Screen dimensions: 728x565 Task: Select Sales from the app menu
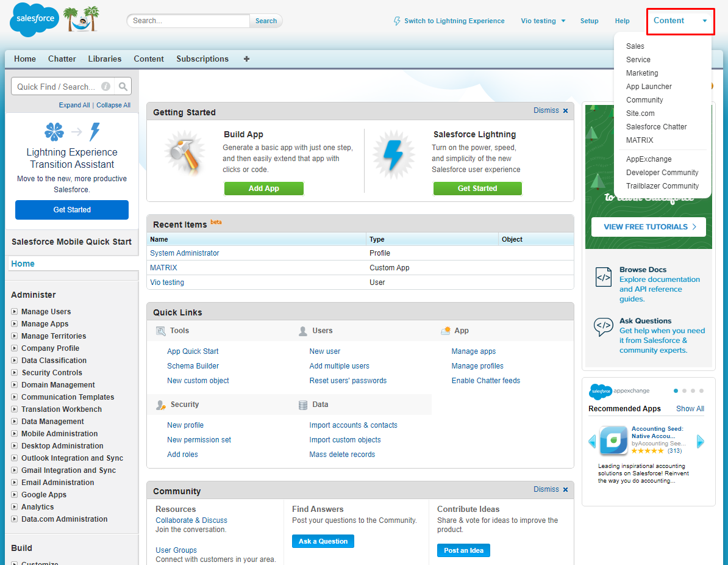[x=635, y=46]
